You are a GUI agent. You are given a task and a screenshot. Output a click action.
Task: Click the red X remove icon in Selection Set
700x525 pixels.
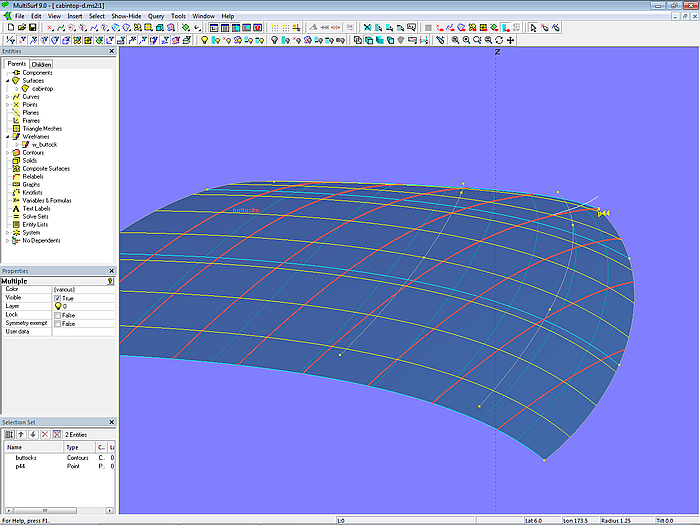(44, 434)
